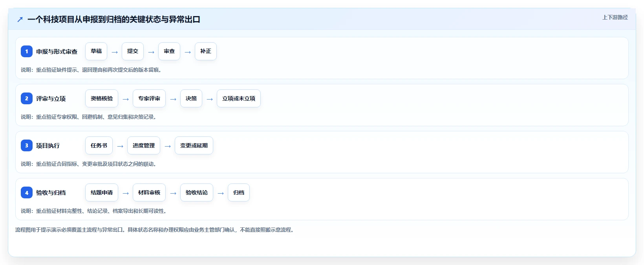Click the 专家评审 step chip
This screenshot has height=265, width=644.
pyautogui.click(x=149, y=98)
